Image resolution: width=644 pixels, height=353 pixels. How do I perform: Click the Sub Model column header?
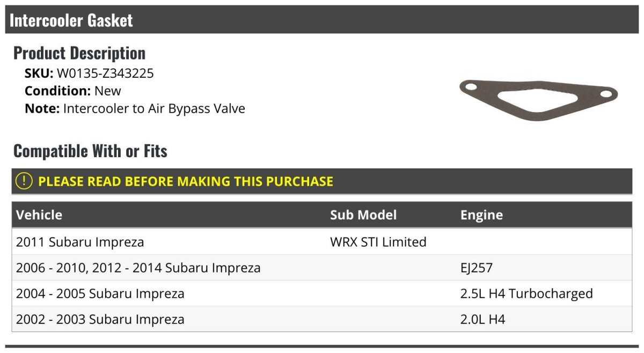pos(363,215)
